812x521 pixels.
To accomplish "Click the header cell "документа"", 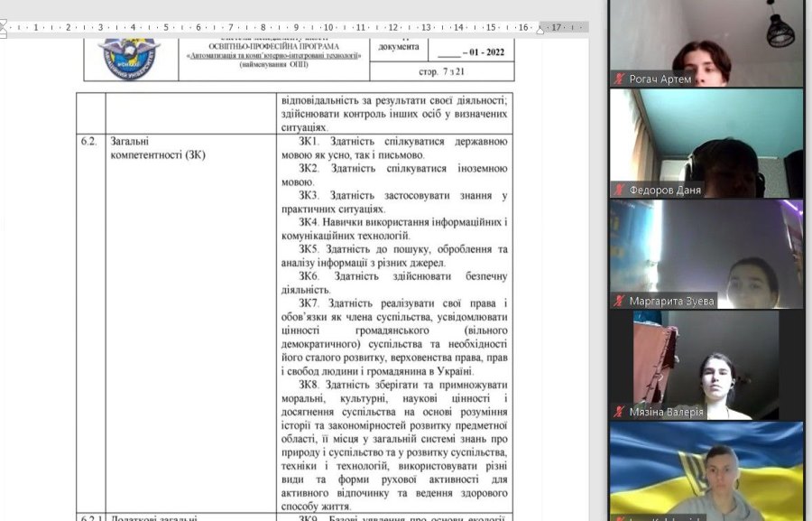I will (398, 47).
